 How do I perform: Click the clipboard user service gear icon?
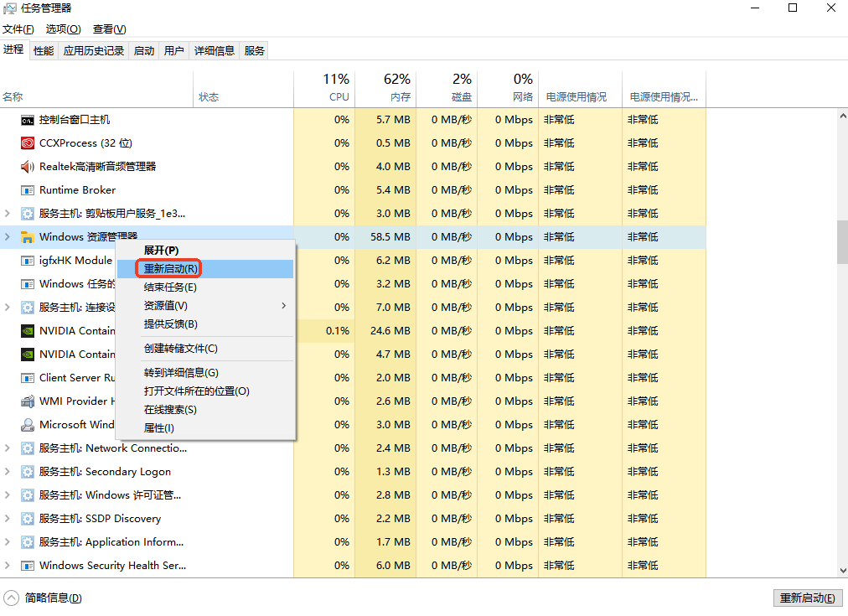click(x=27, y=214)
